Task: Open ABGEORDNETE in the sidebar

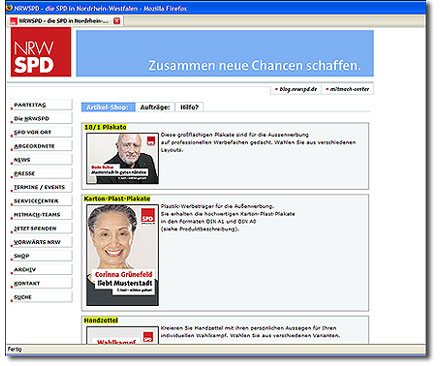Action: tap(41, 146)
